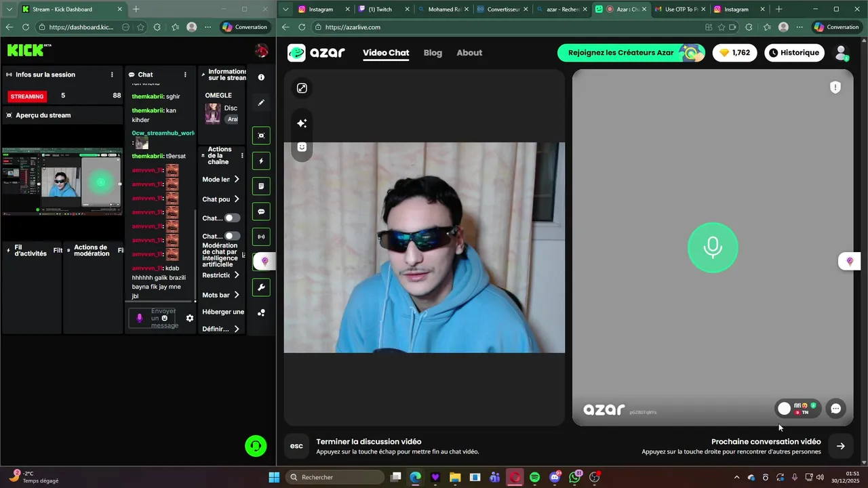Open Spotify from the taskbar
This screenshot has height=488, width=868.
534,477
